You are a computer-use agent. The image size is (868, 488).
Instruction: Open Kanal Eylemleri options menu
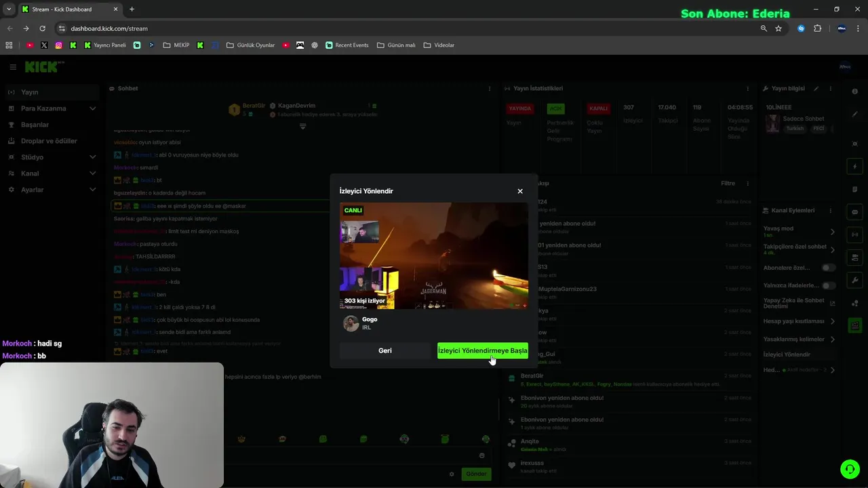(831, 211)
